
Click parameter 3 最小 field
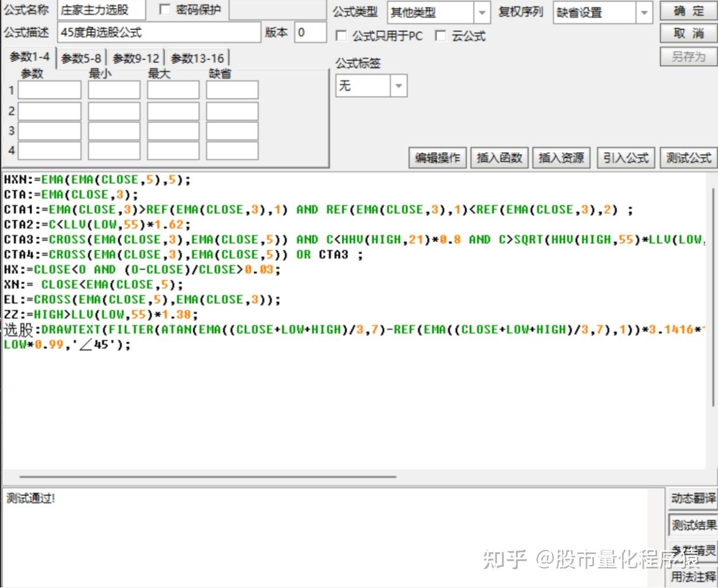pos(114,131)
